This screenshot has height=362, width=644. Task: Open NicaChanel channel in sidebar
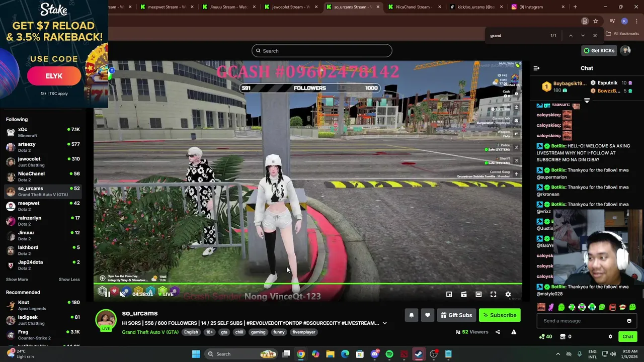pos(43,176)
